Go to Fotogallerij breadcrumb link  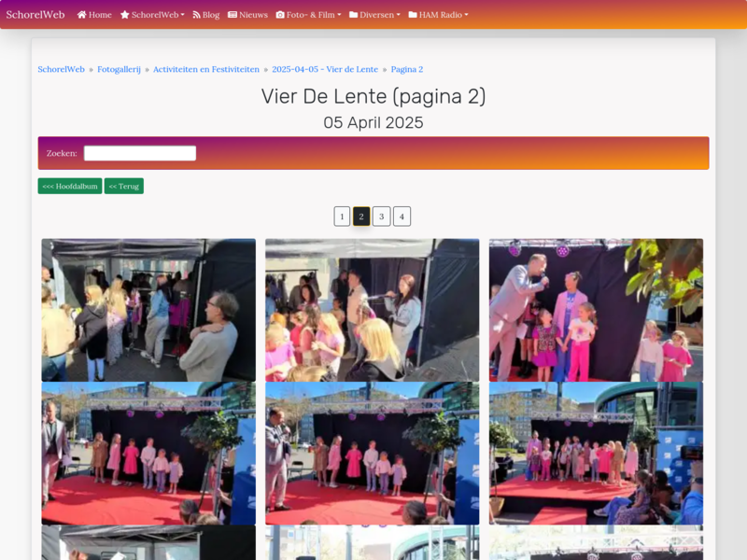[120, 69]
